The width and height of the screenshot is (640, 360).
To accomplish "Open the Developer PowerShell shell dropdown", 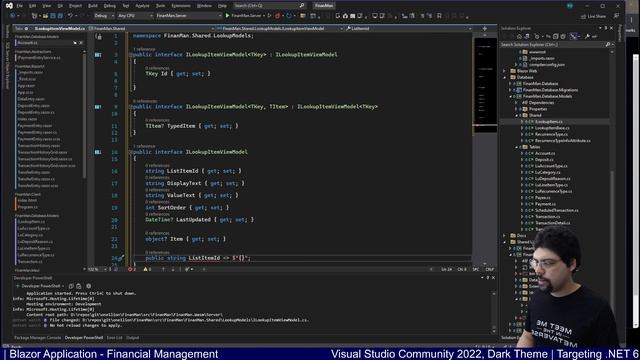I will tap(42, 286).
